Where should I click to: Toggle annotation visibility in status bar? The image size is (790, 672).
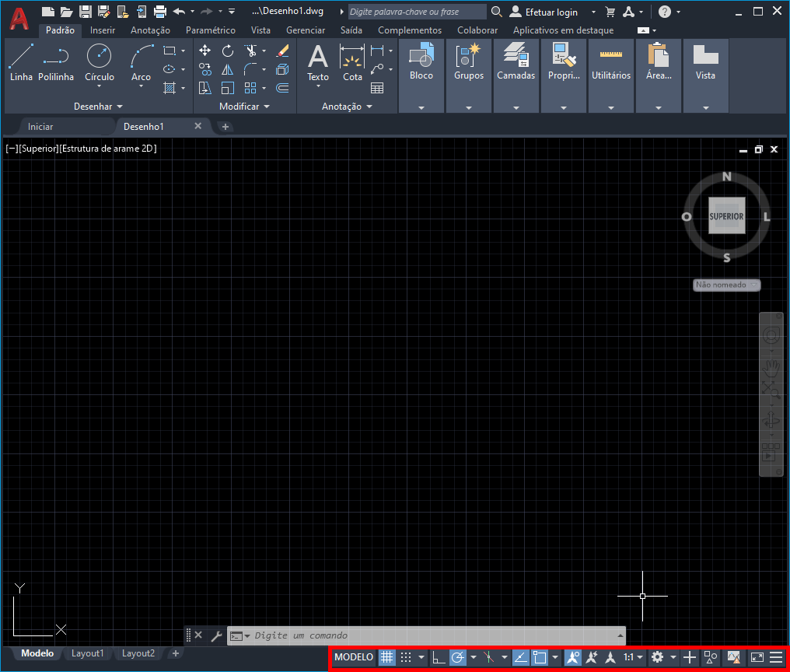coord(573,657)
